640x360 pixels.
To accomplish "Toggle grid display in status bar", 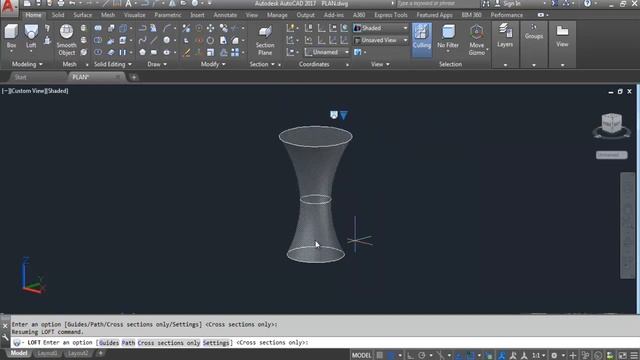I will tap(380, 356).
